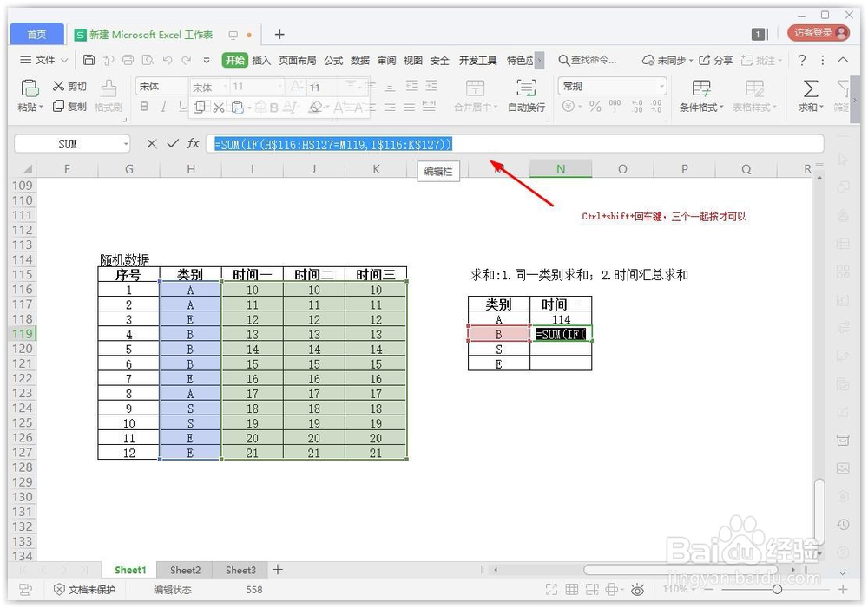The image size is (868, 608).
Task: Undo the last action
Action: click(168, 60)
